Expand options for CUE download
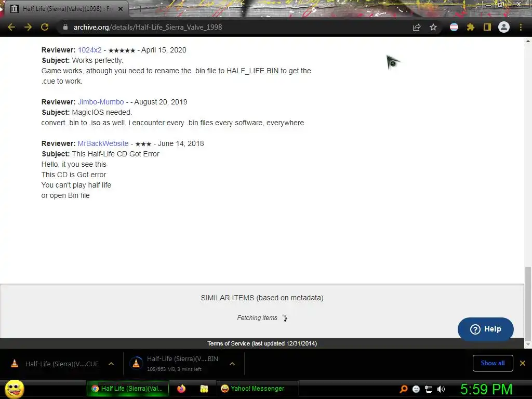This screenshot has width=532, height=399. tap(111, 364)
